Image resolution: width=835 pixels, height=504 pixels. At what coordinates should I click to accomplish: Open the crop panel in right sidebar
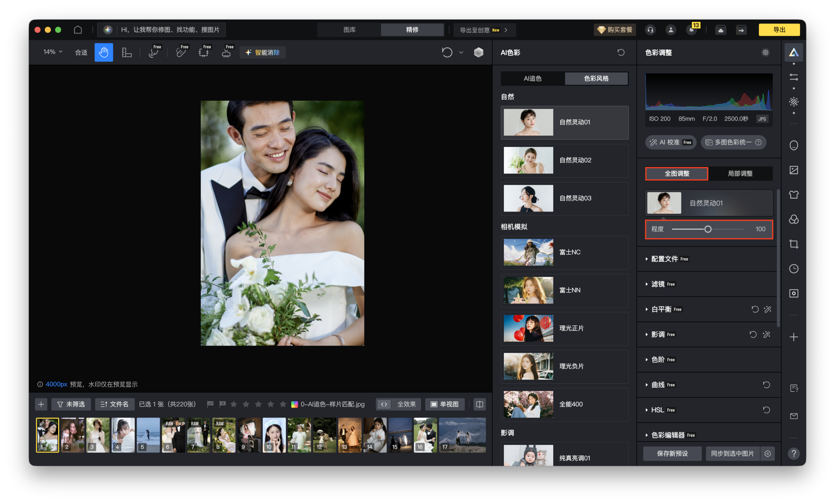pyautogui.click(x=793, y=244)
